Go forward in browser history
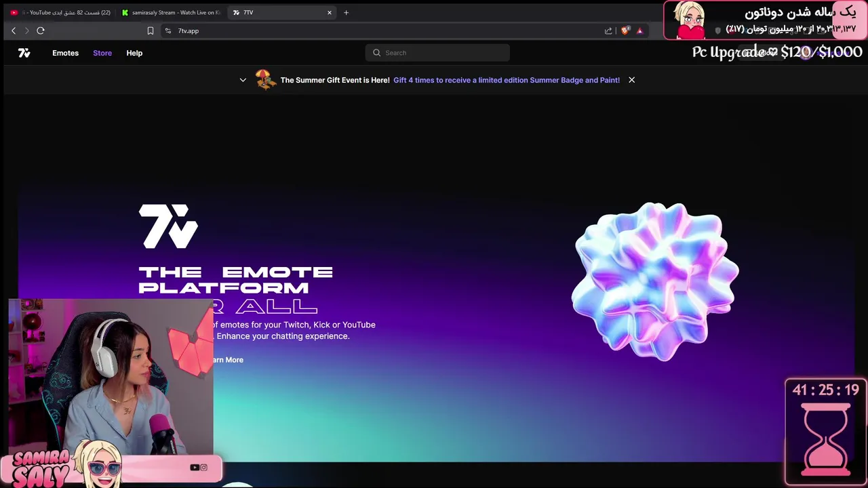Screen dimensions: 868x488 (26, 30)
